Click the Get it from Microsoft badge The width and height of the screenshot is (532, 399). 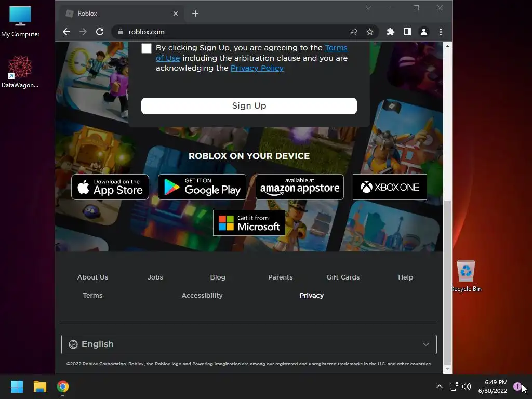pos(249,223)
